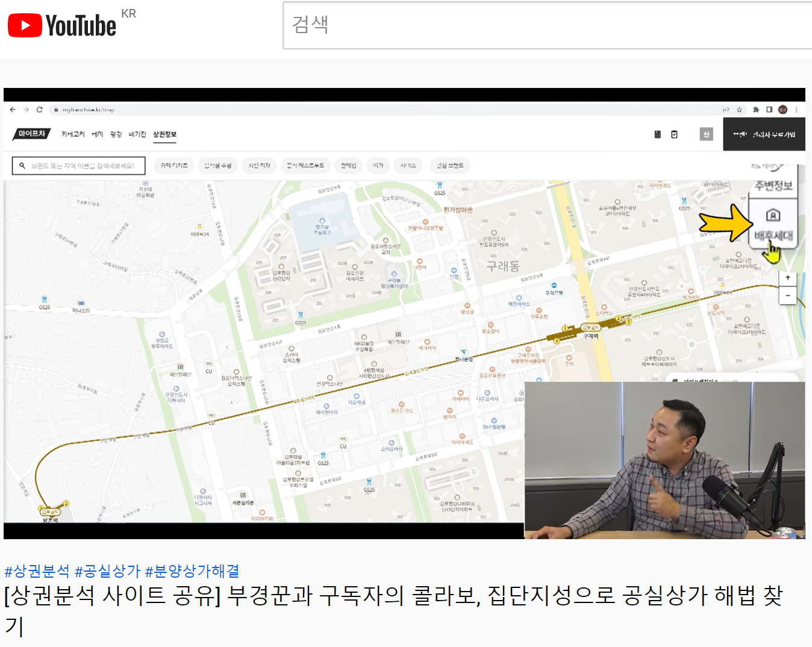Click the dark sign-up button in the site header
This screenshot has width=812, height=647.
click(x=764, y=134)
